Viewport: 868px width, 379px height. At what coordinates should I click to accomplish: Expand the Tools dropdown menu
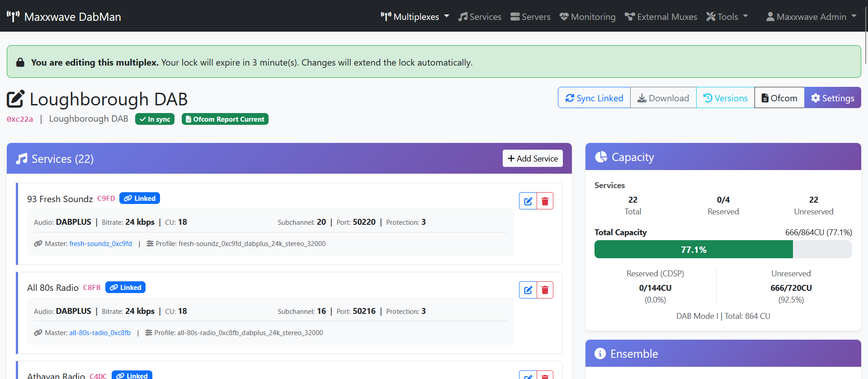coord(727,17)
